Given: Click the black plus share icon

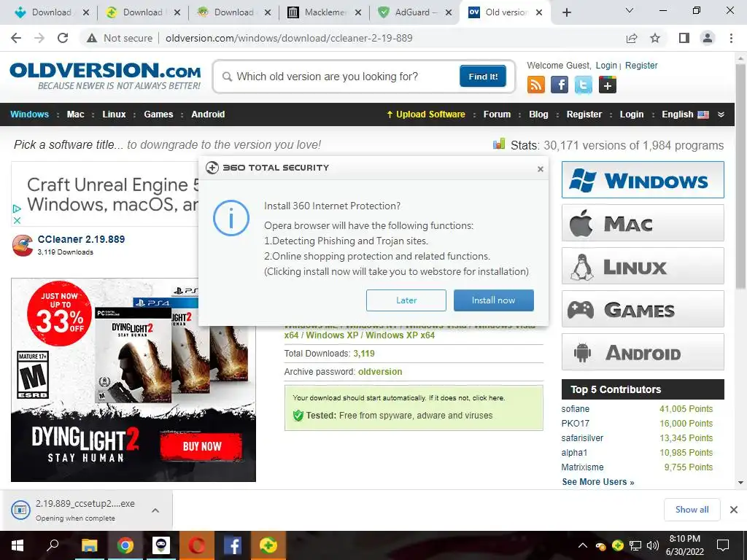Looking at the screenshot, I should point(608,85).
